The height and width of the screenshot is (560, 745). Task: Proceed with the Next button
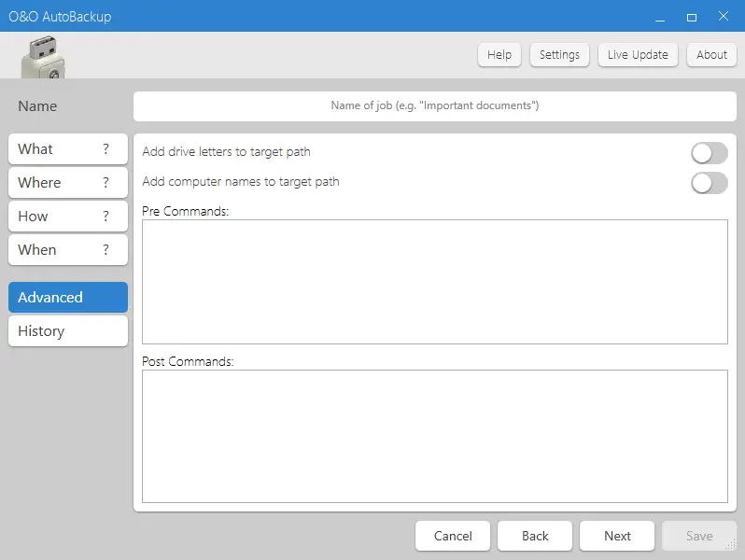(x=617, y=536)
